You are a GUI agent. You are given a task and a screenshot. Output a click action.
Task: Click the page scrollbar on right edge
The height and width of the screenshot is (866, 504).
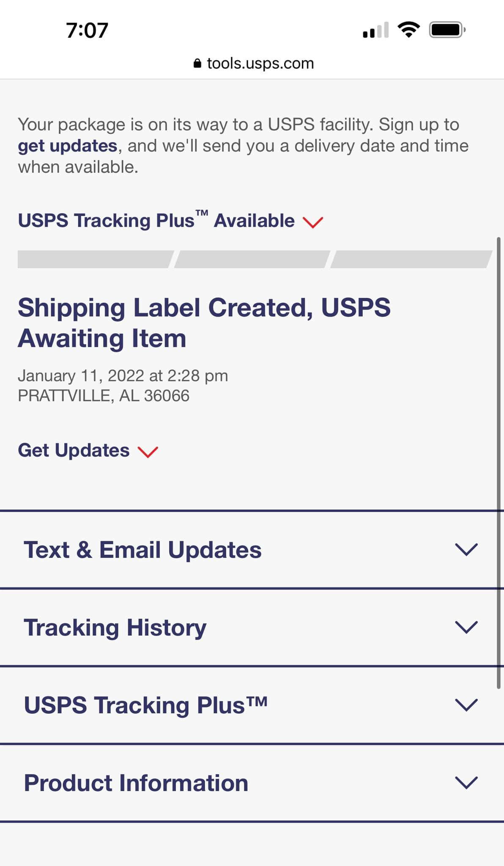point(499,463)
